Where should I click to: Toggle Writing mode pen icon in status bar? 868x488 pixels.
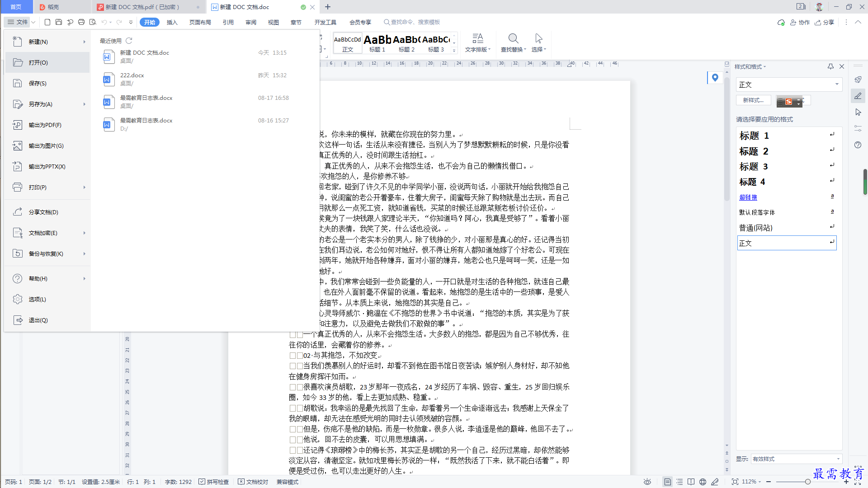coord(715,482)
